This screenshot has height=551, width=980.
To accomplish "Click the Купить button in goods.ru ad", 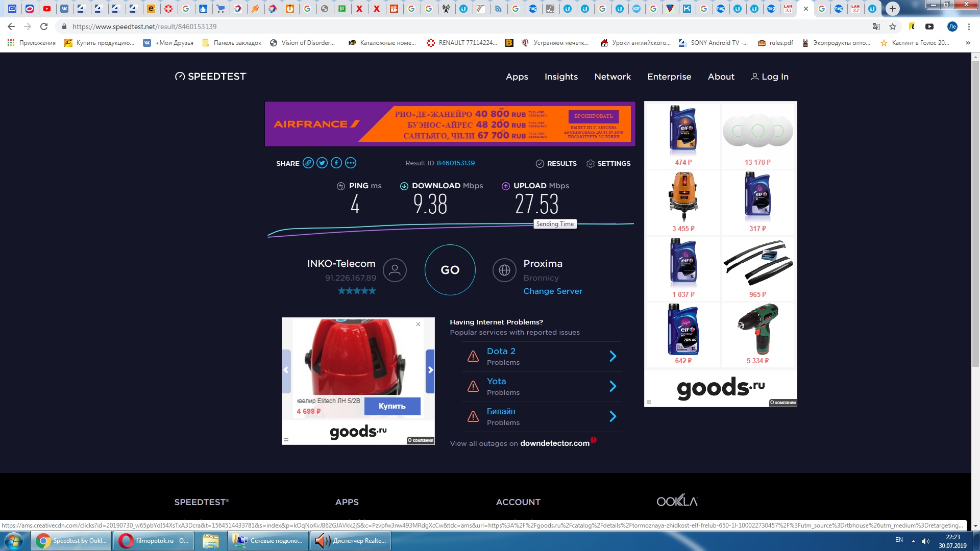I will coord(392,406).
